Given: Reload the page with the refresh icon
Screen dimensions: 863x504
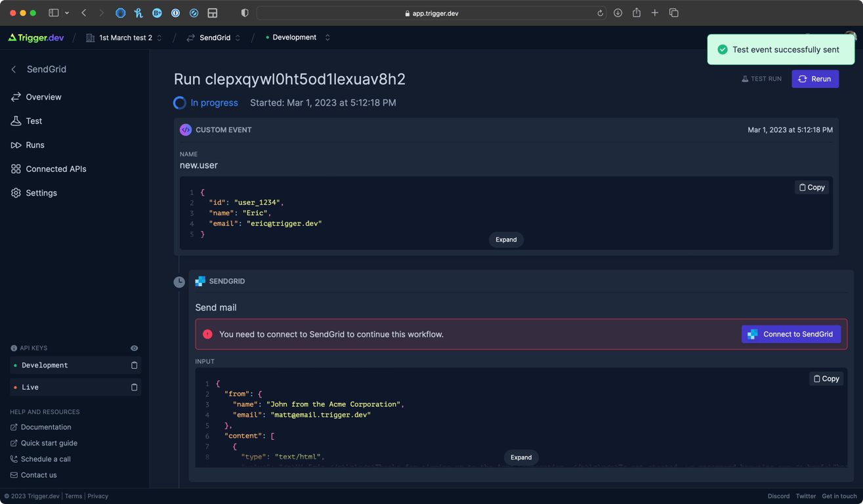Looking at the screenshot, I should coord(600,13).
